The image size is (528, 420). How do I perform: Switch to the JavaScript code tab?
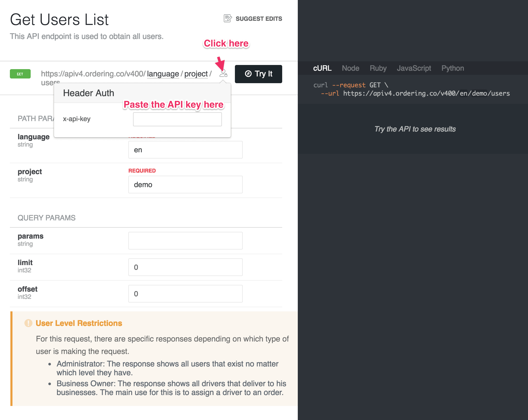[x=414, y=68]
